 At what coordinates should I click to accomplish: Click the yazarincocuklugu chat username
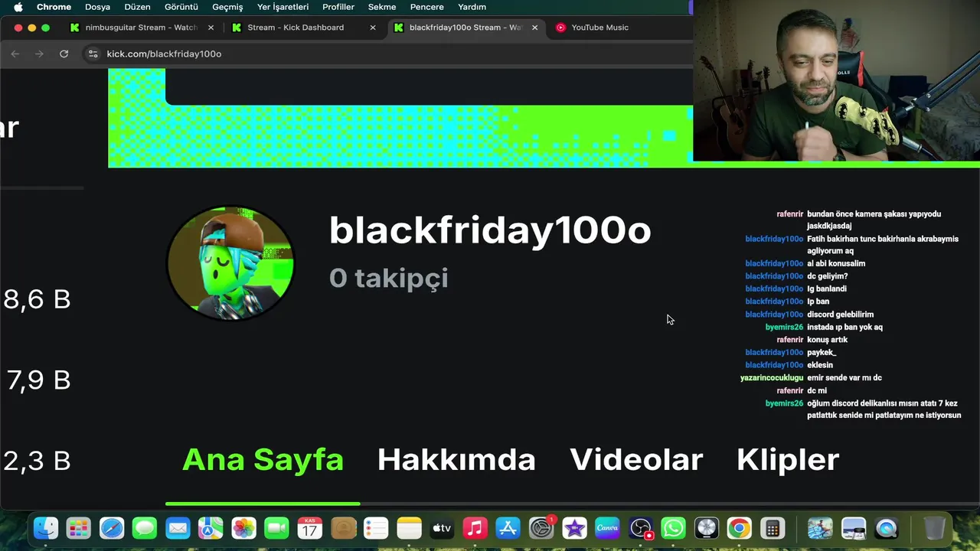click(772, 378)
